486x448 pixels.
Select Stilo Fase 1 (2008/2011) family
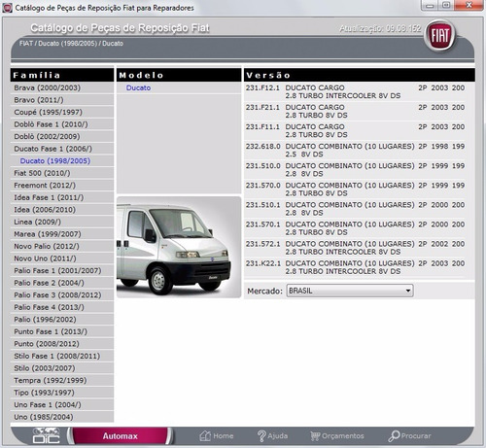[x=62, y=356]
